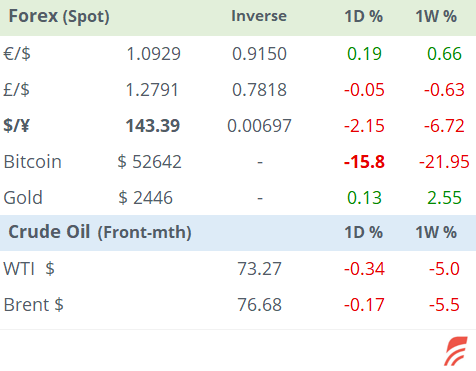Click the £/$ weekly change -0.63
The height and width of the screenshot is (371, 476).
coord(444,90)
